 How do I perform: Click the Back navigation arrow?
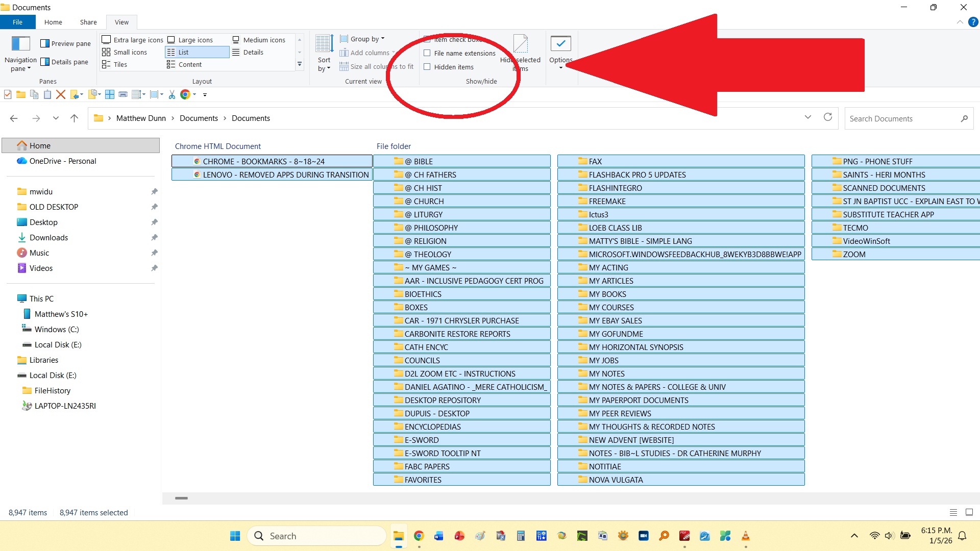click(14, 118)
